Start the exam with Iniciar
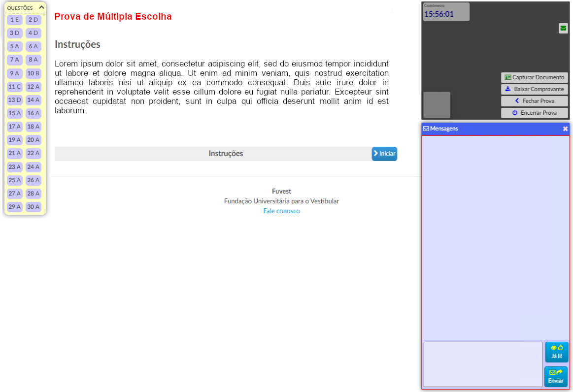Screen dimensions: 573x392 384,154
